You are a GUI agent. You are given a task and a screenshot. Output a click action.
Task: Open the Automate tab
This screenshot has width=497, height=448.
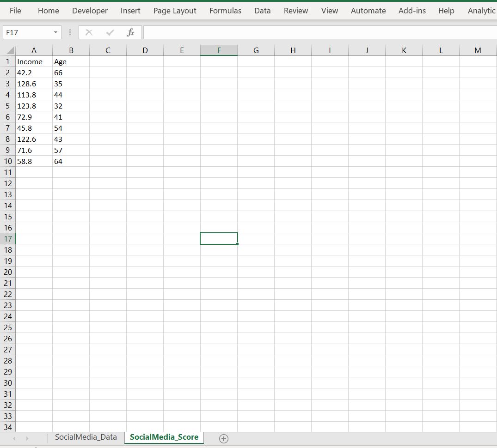click(x=368, y=10)
